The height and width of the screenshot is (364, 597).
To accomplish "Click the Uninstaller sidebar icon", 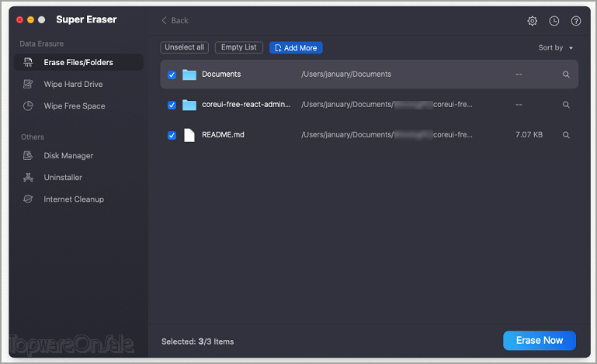I will 28,177.
